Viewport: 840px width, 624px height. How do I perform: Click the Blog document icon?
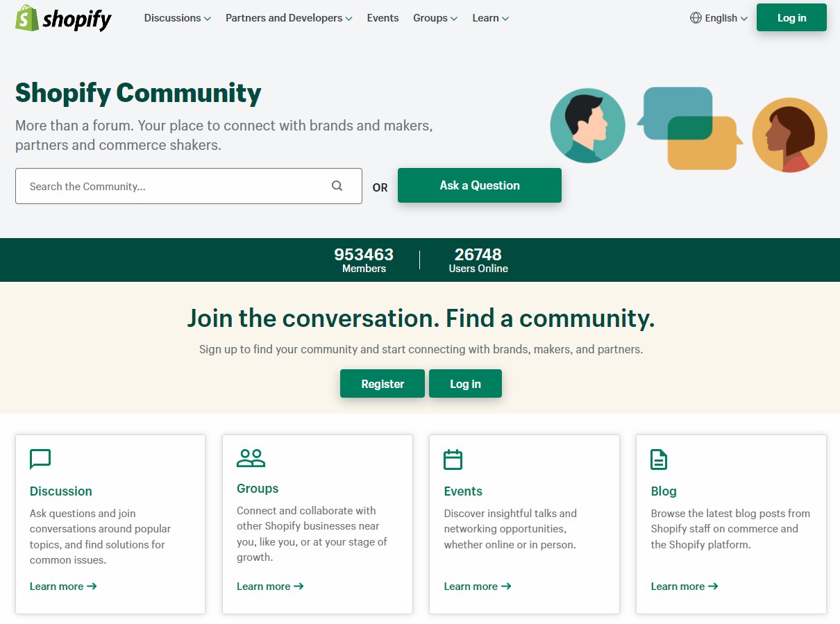pyautogui.click(x=658, y=459)
